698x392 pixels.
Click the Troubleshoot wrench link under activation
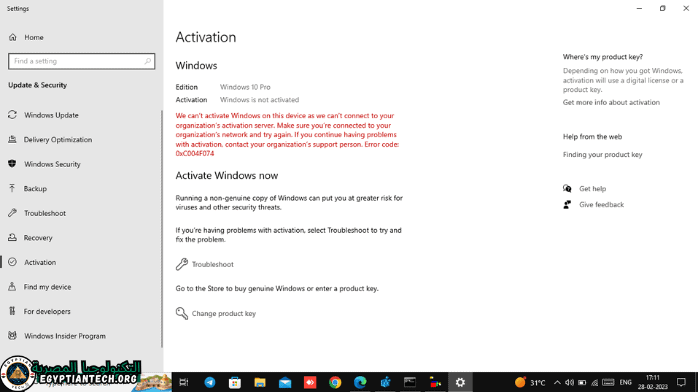pos(204,264)
